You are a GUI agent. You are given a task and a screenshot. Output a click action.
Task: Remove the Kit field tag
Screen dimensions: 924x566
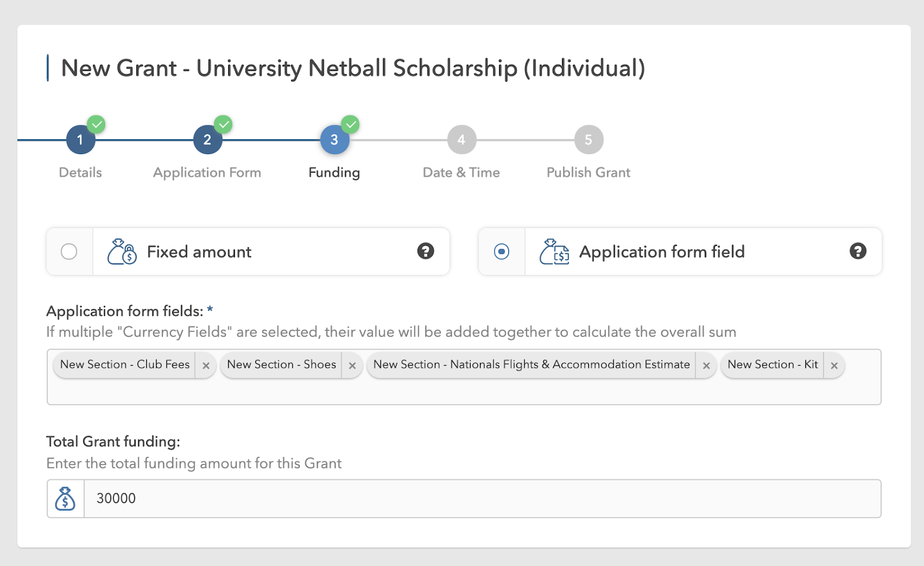pos(834,366)
